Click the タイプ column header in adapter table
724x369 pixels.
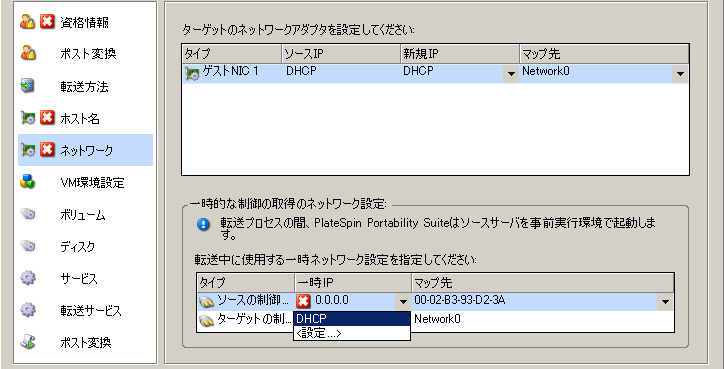coord(231,54)
